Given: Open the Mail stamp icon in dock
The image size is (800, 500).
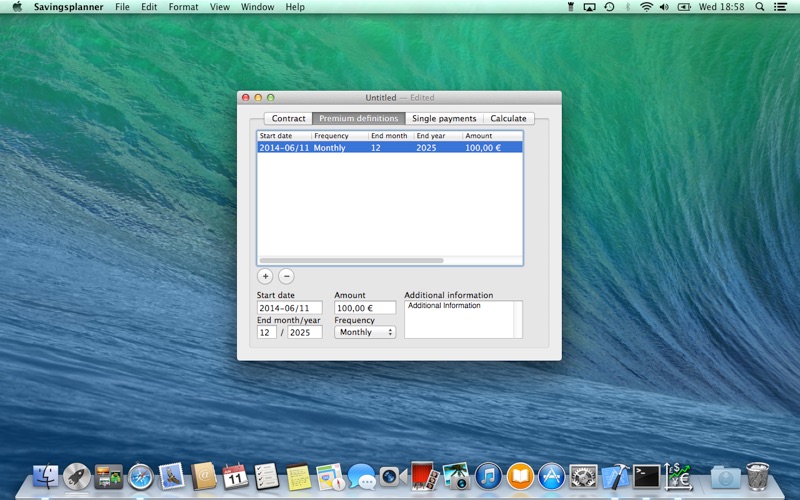Looking at the screenshot, I should (x=171, y=477).
